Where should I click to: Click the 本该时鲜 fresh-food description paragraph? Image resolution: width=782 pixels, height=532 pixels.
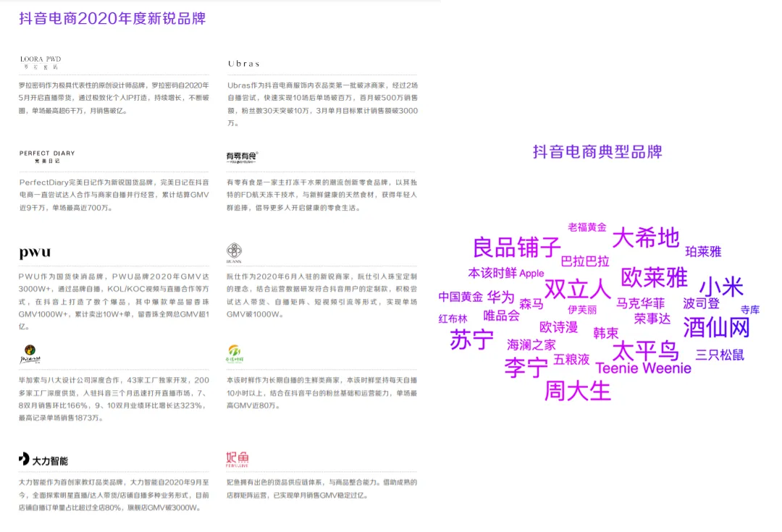coord(321,393)
